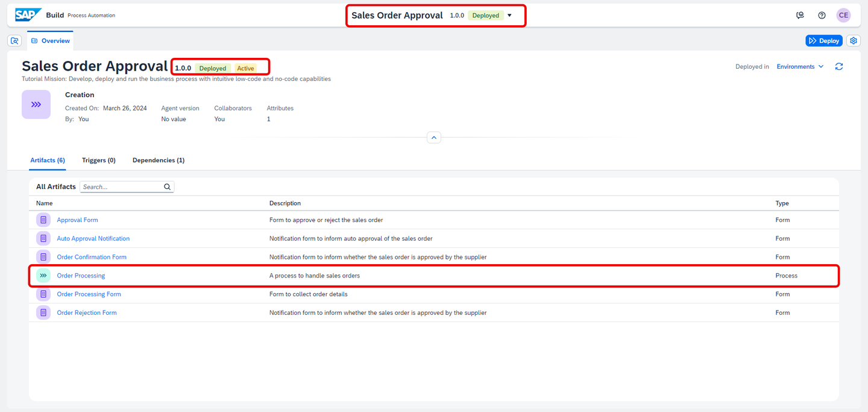Click 'Form to collect order details' description
Image resolution: width=868 pixels, height=412 pixels.
pos(309,294)
